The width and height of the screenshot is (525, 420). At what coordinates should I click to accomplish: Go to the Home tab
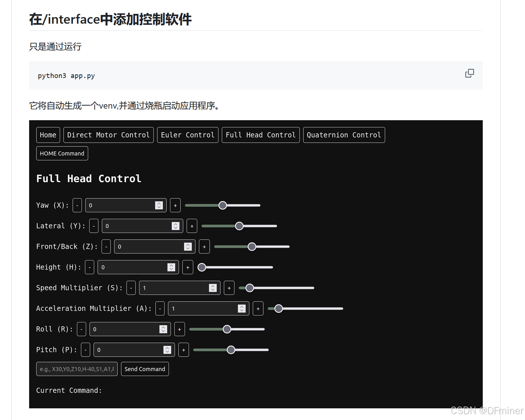pos(48,135)
